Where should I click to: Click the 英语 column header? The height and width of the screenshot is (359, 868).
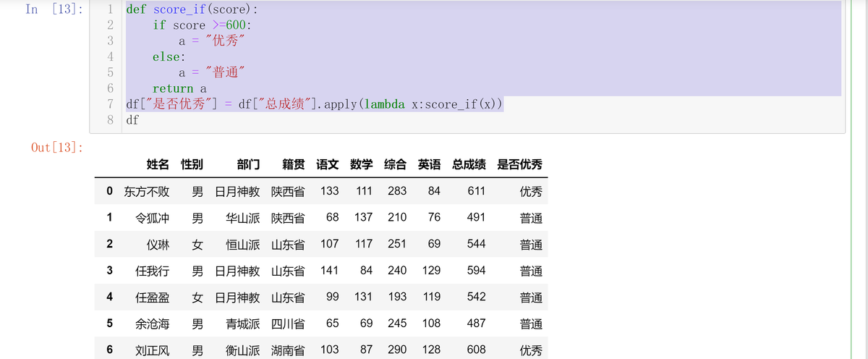[x=429, y=165]
